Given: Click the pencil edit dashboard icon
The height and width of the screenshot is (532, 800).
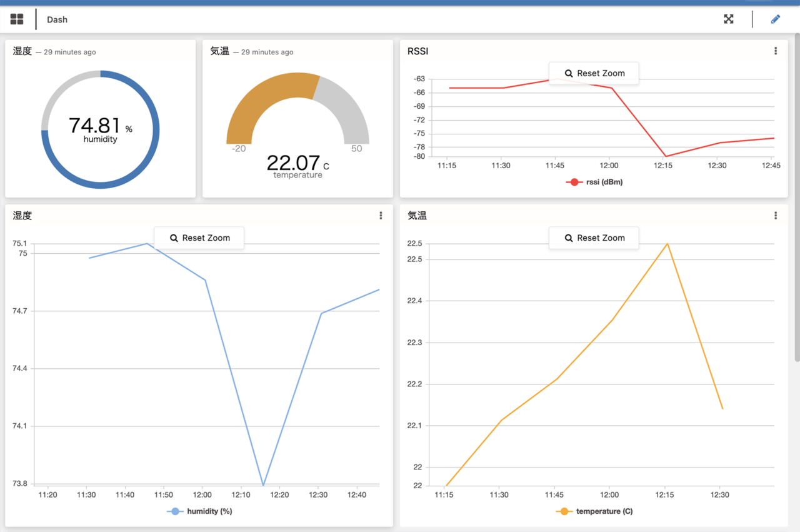Looking at the screenshot, I should tap(775, 19).
